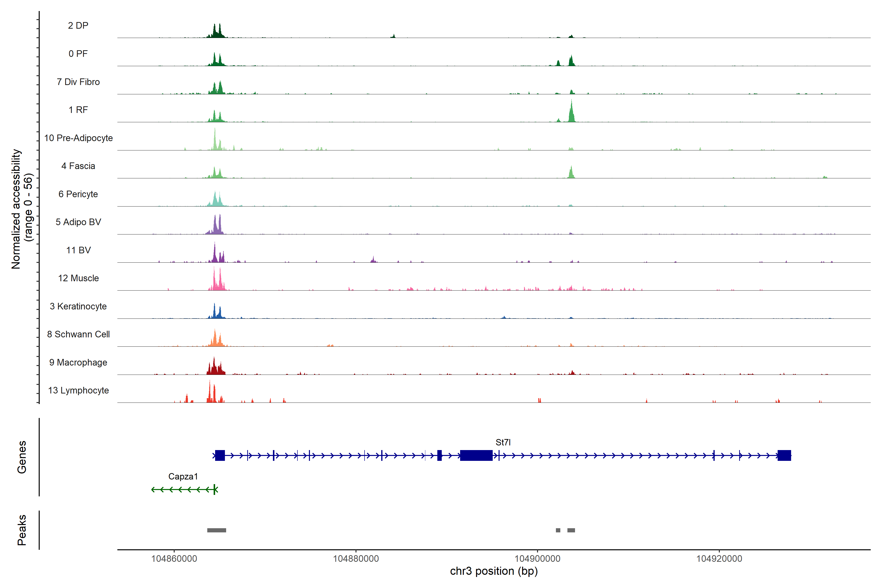Click the last St7l exon box
This screenshot has width=882, height=588.
pyautogui.click(x=784, y=455)
